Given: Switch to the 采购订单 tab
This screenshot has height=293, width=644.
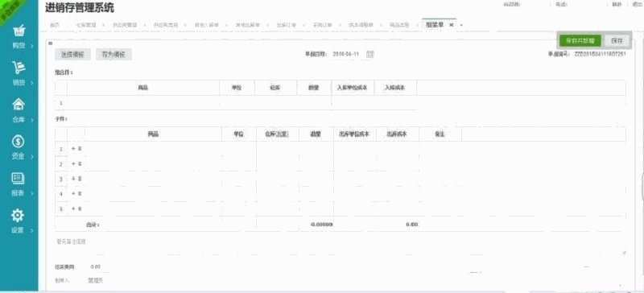Looking at the screenshot, I should pyautogui.click(x=323, y=25).
